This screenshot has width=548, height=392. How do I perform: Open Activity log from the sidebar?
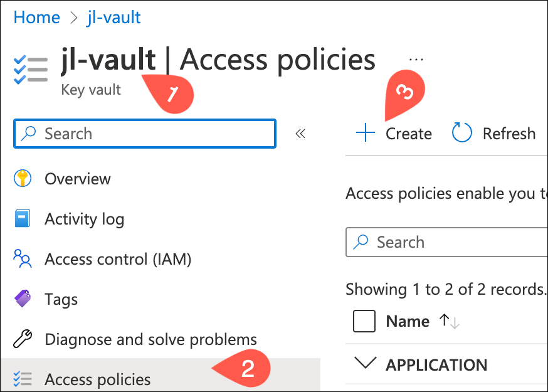coord(84,219)
